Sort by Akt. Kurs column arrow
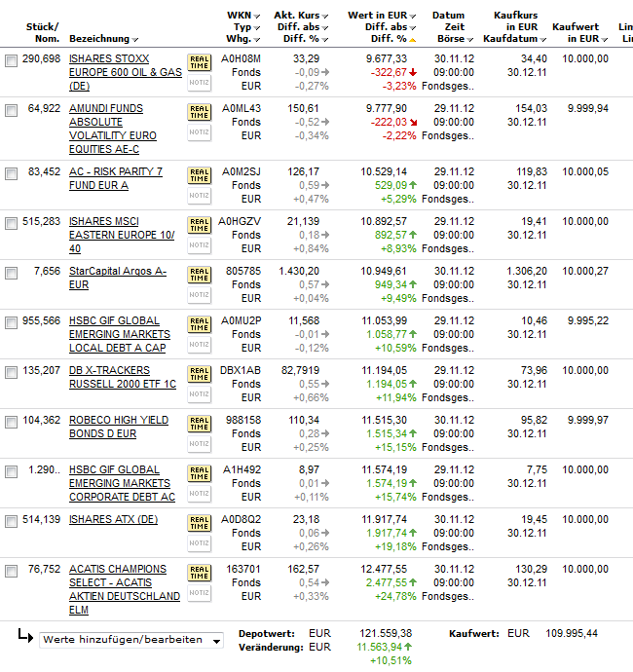 point(325,17)
